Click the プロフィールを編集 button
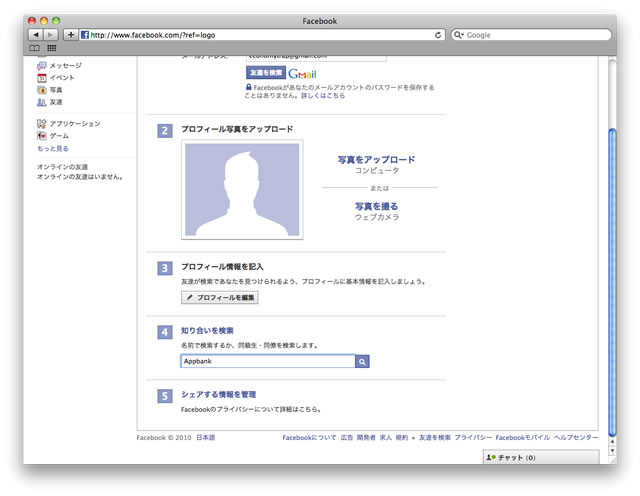 pos(220,298)
